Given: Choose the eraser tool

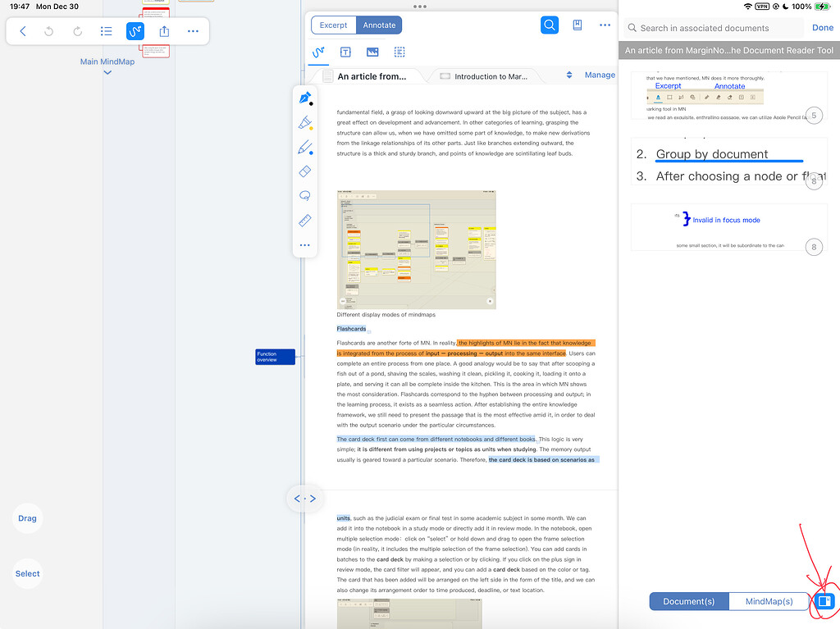Looking at the screenshot, I should point(305,172).
